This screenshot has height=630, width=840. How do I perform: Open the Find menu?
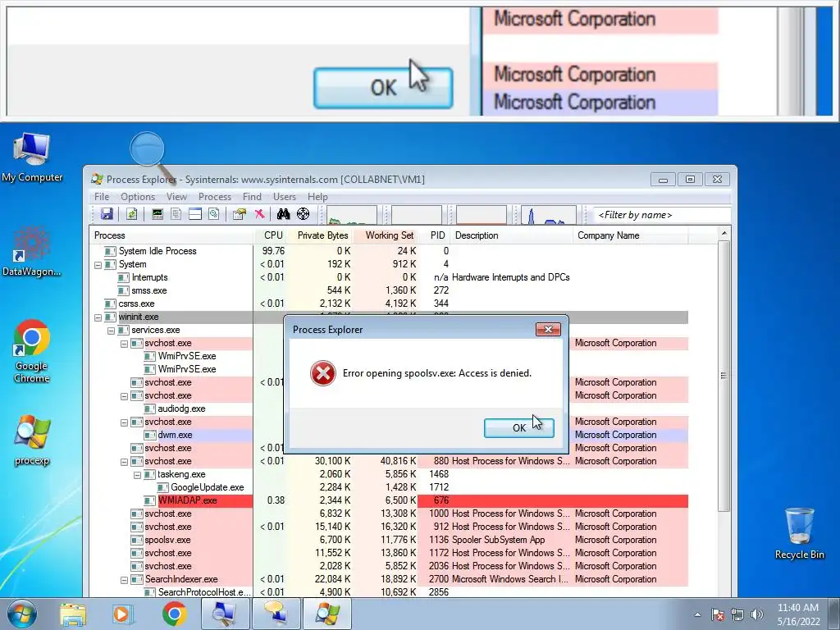tap(252, 197)
